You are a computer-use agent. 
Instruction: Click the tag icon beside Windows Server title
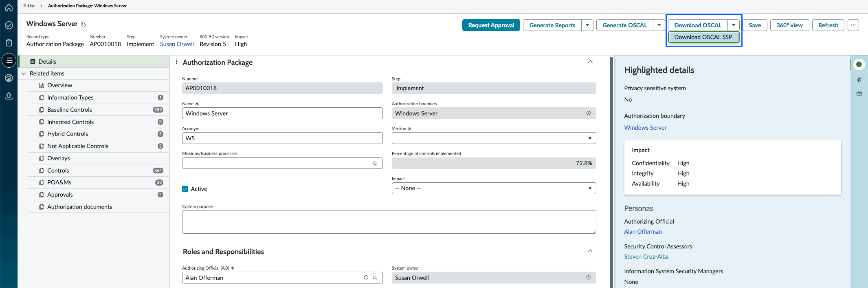coord(84,25)
